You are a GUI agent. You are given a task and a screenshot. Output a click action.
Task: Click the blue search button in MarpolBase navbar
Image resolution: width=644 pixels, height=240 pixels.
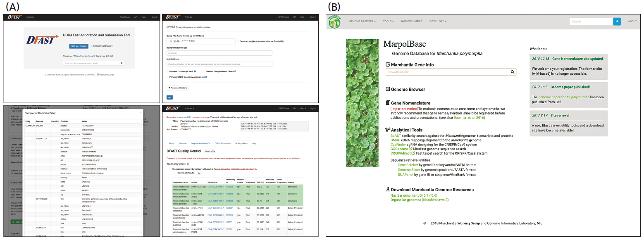617,21
